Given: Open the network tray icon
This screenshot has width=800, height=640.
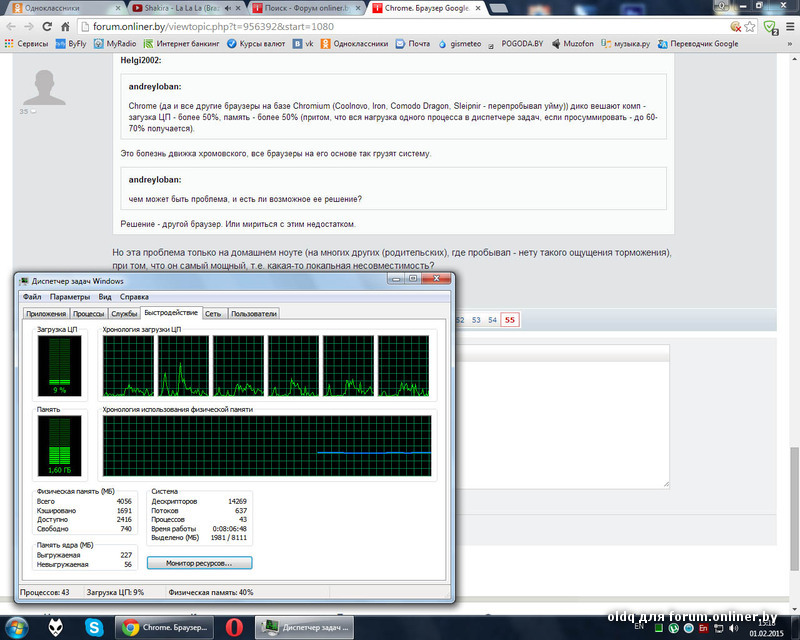Looking at the screenshot, I should (x=718, y=628).
